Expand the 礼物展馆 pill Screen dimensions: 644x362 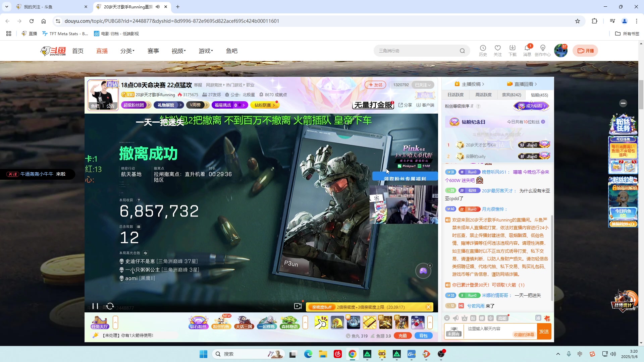coord(169,105)
